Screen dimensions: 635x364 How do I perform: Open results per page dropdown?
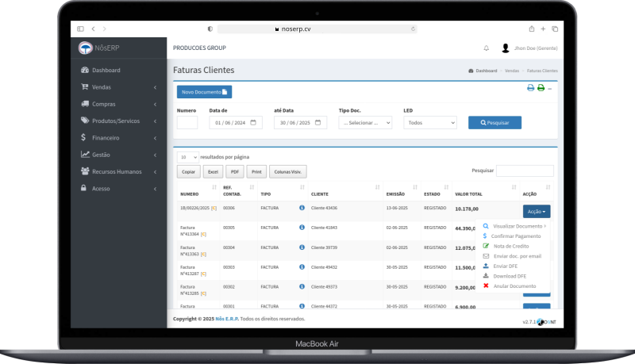click(x=188, y=157)
